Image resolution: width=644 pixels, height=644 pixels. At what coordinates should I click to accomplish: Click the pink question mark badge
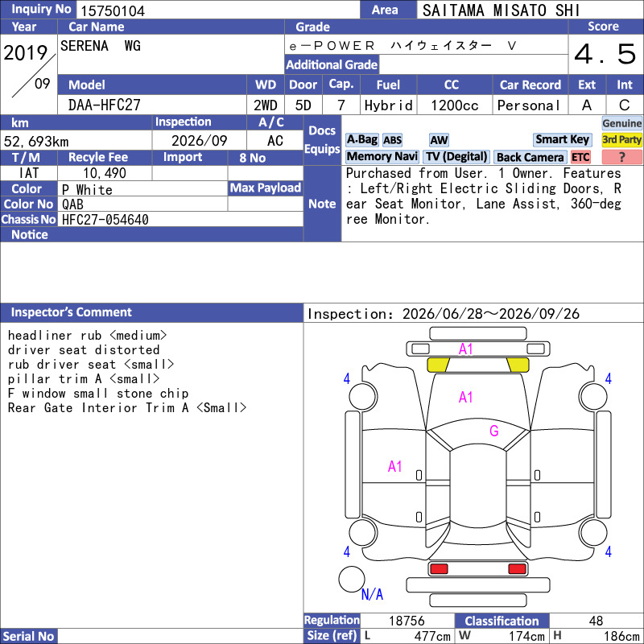pos(621,157)
